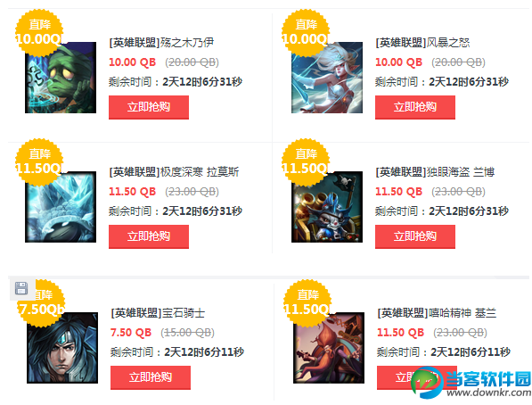Buy now 独眼海盗 兰博 skin

pyautogui.click(x=415, y=236)
